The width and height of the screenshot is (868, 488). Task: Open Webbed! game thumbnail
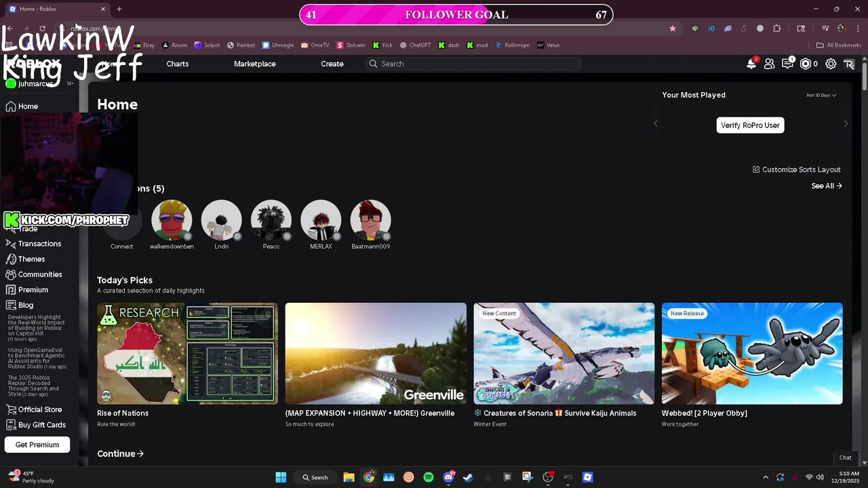coord(752,353)
